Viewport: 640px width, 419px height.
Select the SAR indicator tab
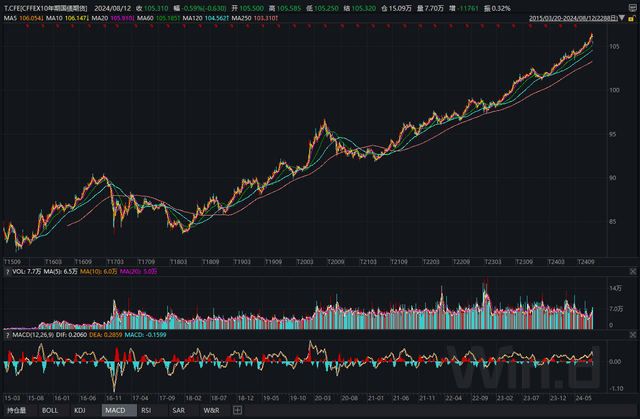178,410
